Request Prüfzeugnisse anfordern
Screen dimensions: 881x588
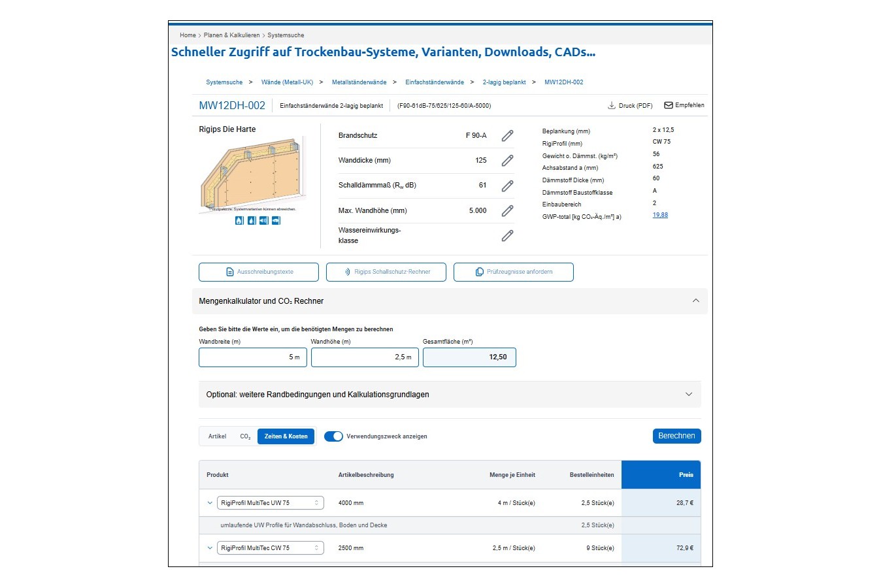(514, 272)
